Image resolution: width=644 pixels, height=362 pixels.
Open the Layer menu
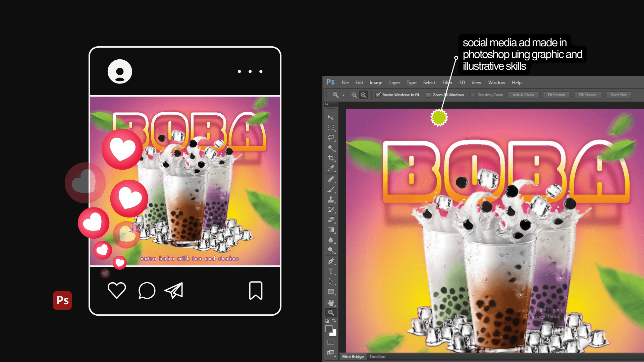(394, 82)
